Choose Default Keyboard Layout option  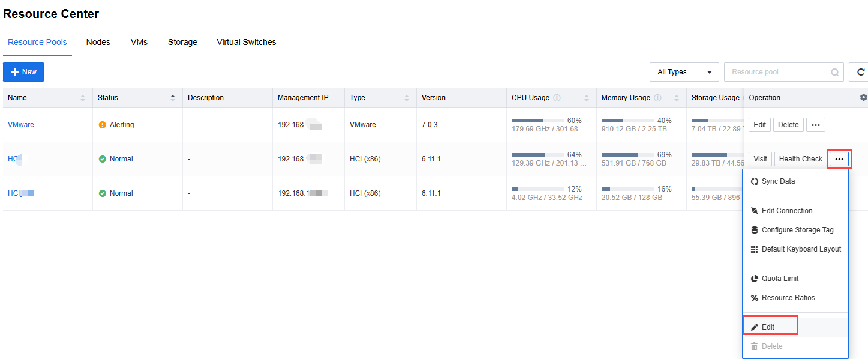click(795, 249)
